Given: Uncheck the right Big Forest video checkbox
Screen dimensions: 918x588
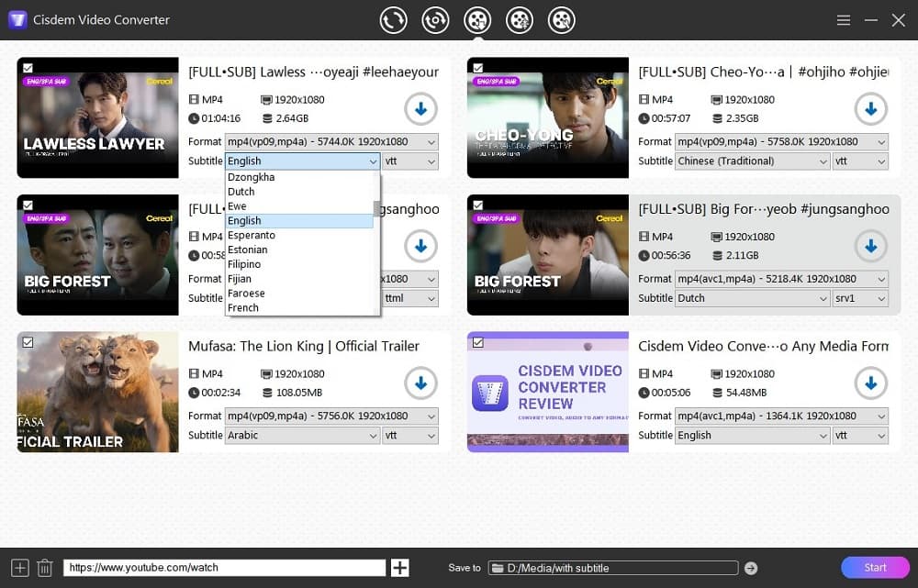Looking at the screenshot, I should [x=477, y=205].
